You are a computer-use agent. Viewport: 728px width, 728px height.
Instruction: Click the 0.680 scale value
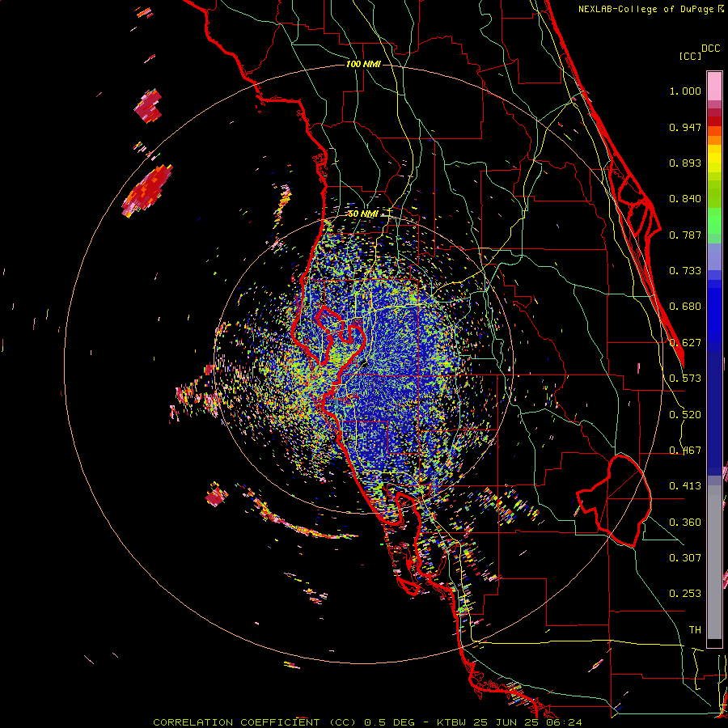pyautogui.click(x=685, y=307)
